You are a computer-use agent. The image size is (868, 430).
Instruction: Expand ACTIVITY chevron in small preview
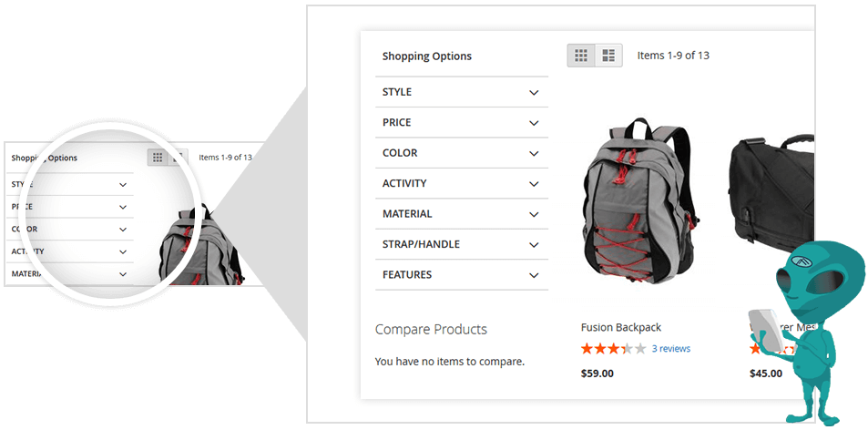pyautogui.click(x=123, y=251)
